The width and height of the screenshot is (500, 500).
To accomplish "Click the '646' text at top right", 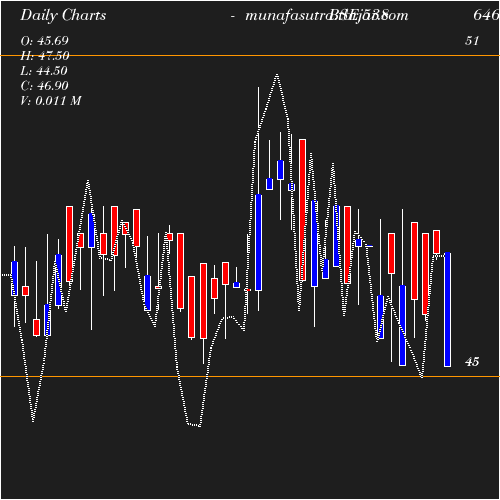I will pos(486,15).
